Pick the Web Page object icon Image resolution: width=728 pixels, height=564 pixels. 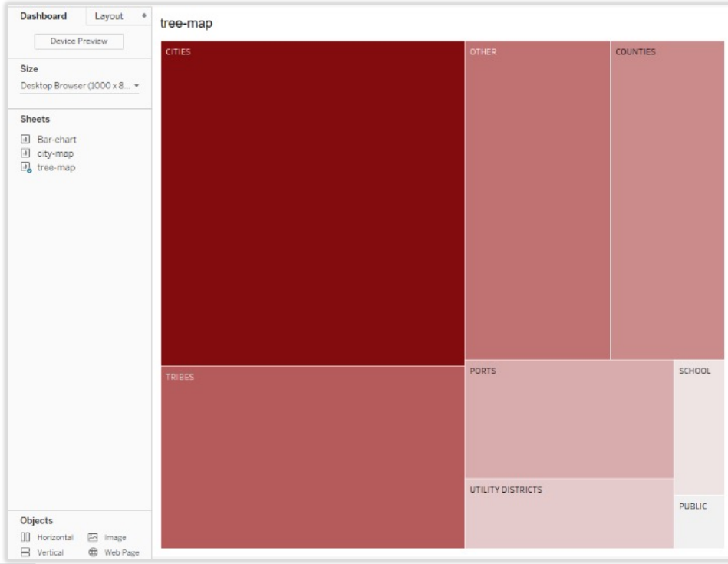point(93,552)
